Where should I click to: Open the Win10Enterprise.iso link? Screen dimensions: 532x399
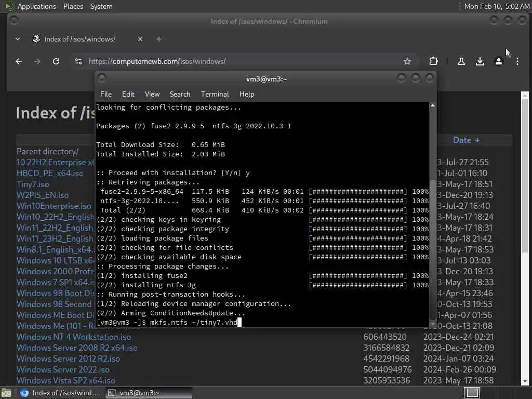(54, 206)
